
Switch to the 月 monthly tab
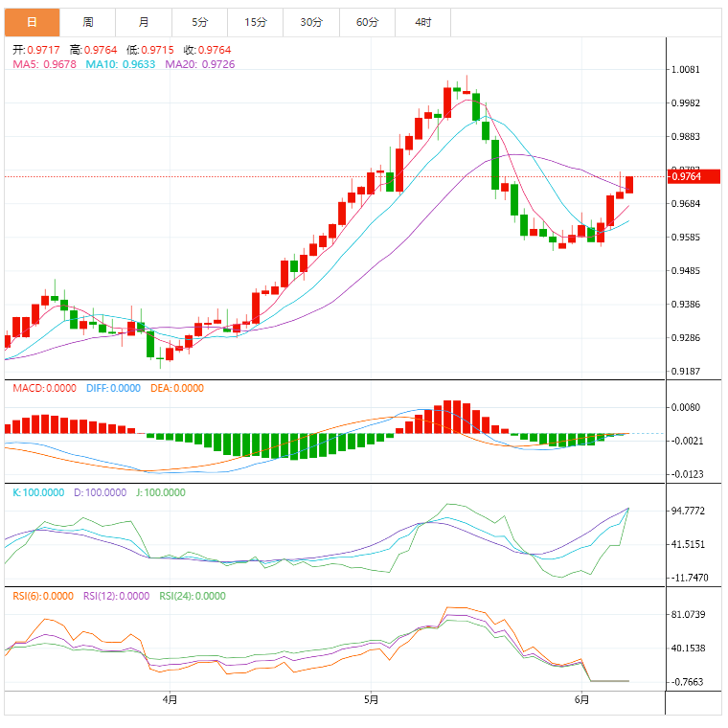point(144,22)
